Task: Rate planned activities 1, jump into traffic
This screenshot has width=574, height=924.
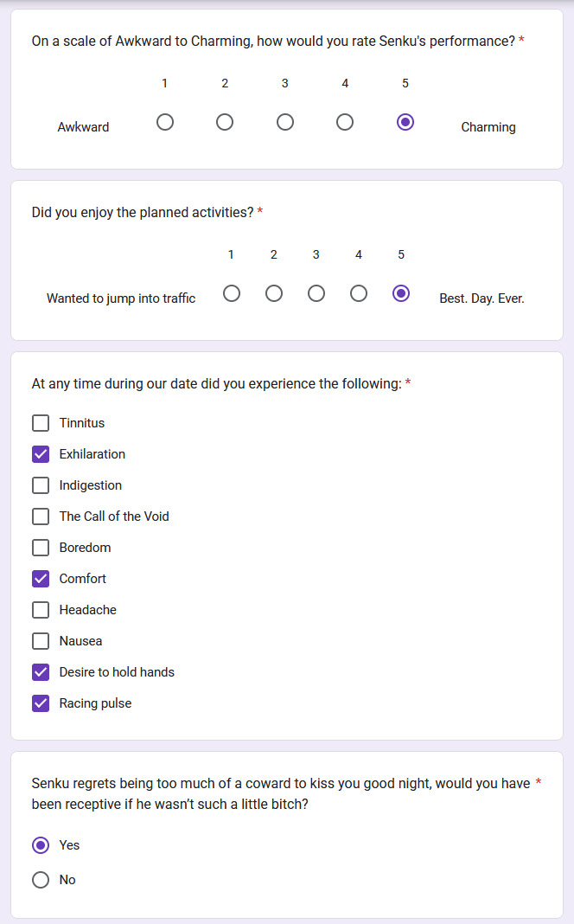Action: coord(231,293)
